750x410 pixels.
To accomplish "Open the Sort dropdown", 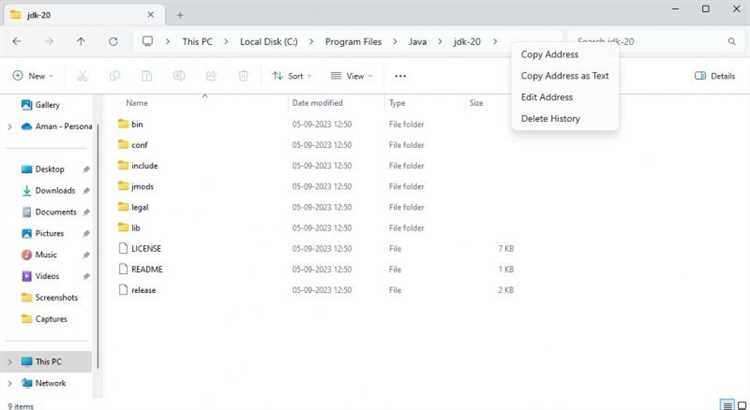I will coord(292,76).
